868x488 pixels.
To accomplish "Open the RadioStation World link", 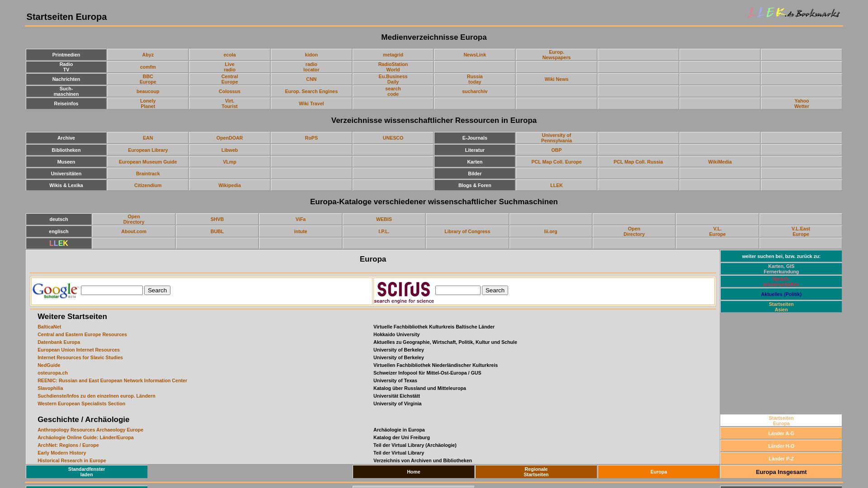I will 393,67.
